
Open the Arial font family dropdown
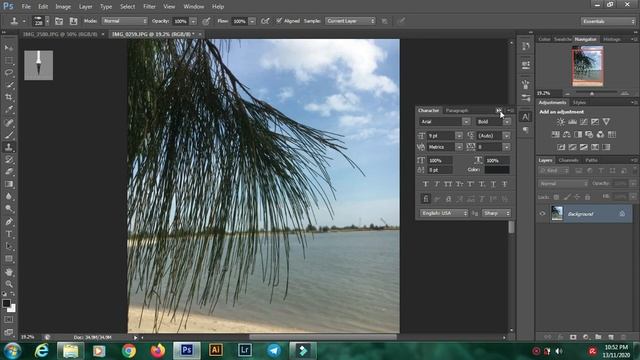466,122
